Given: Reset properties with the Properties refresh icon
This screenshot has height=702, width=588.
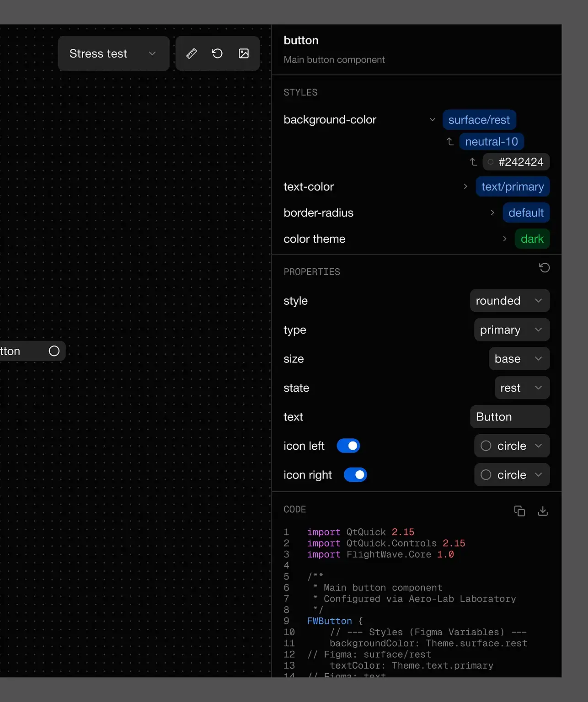Looking at the screenshot, I should 544,268.
